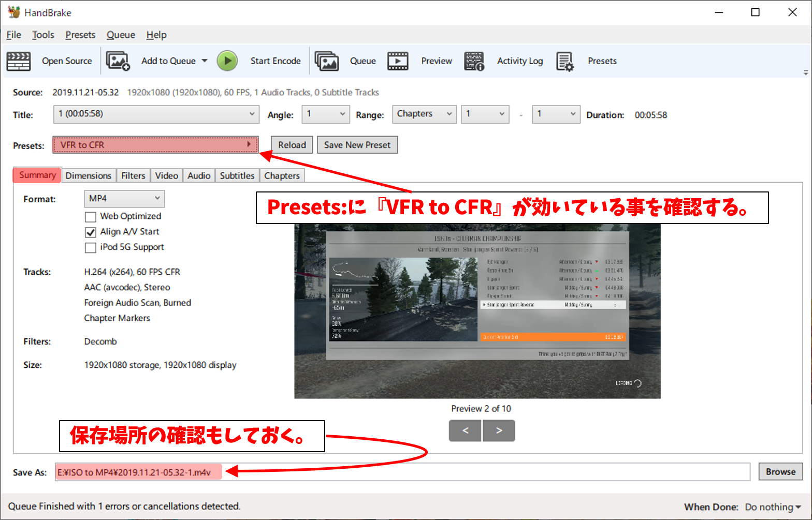
Task: Click the Presets document-gear icon
Action: 564,61
